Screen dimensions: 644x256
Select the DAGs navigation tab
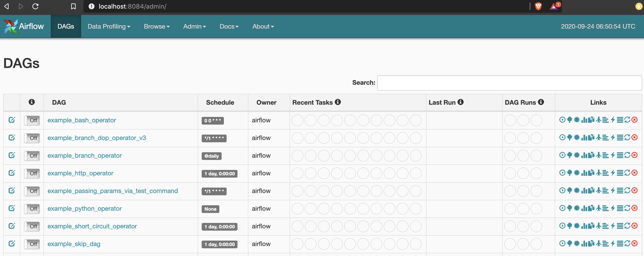(66, 26)
